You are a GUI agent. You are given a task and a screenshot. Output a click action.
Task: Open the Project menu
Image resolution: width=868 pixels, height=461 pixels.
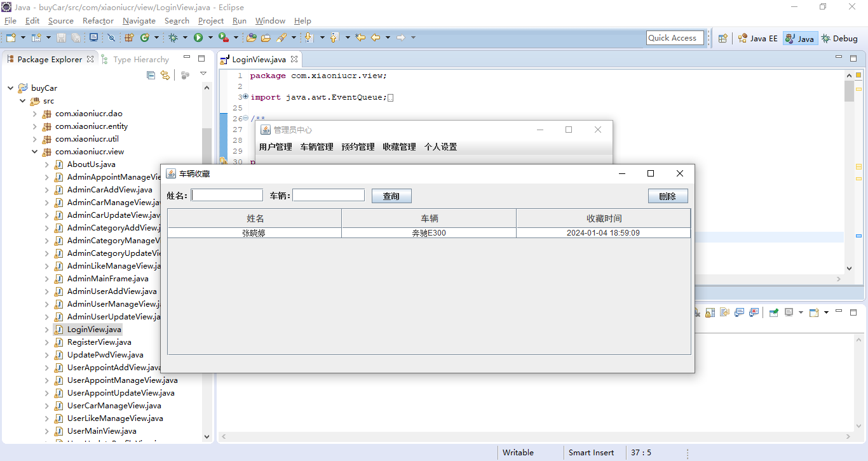point(211,21)
